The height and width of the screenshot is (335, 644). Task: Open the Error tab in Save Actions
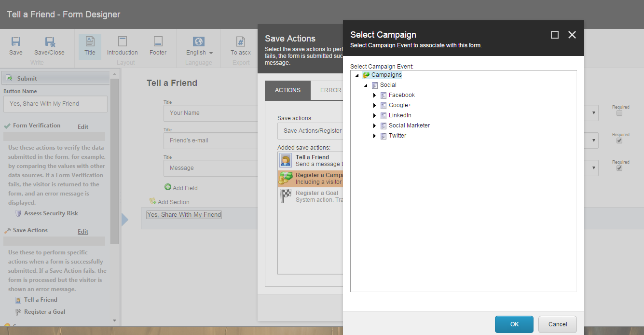pyautogui.click(x=330, y=90)
